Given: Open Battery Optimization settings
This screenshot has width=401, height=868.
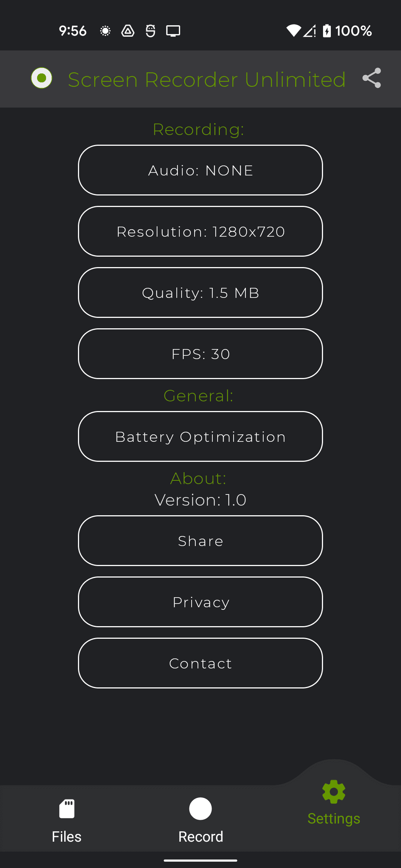Looking at the screenshot, I should pyautogui.click(x=200, y=437).
